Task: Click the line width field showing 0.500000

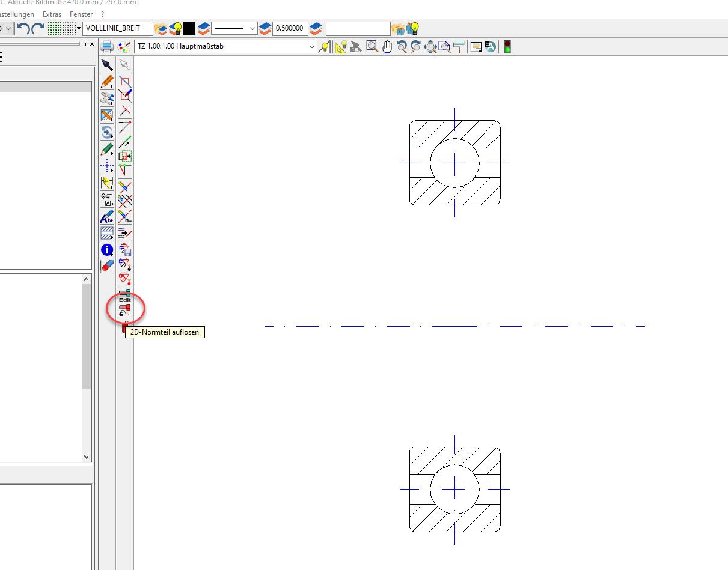Action: point(290,28)
